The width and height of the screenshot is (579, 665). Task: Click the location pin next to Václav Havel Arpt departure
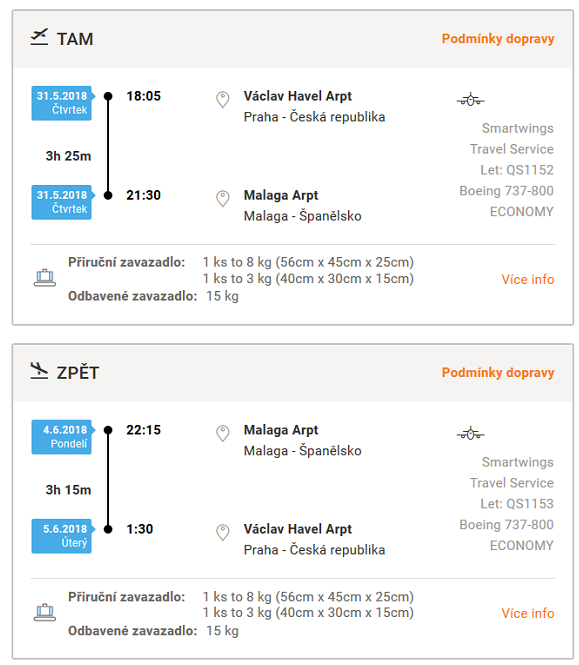(x=223, y=100)
